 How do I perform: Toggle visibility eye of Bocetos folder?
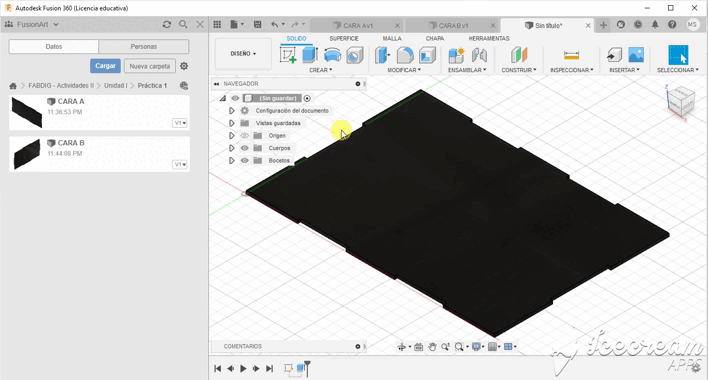(244, 161)
